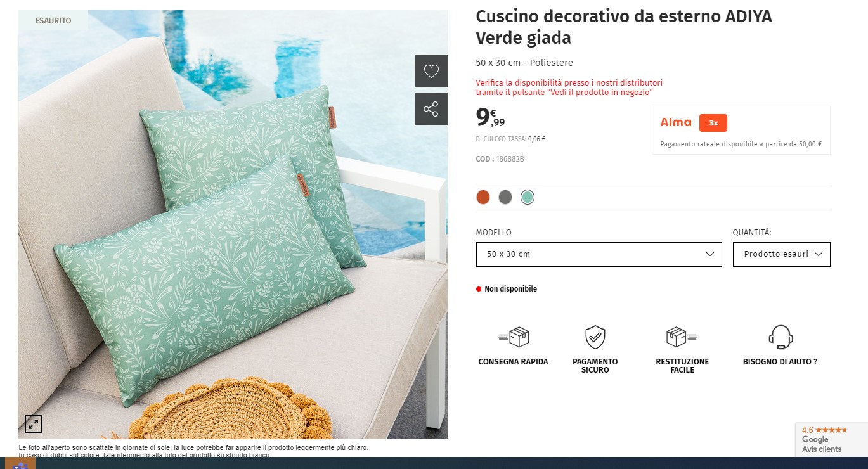Open the Modello 50 x 30 cm dropdown
The width and height of the screenshot is (868, 469).
click(599, 254)
